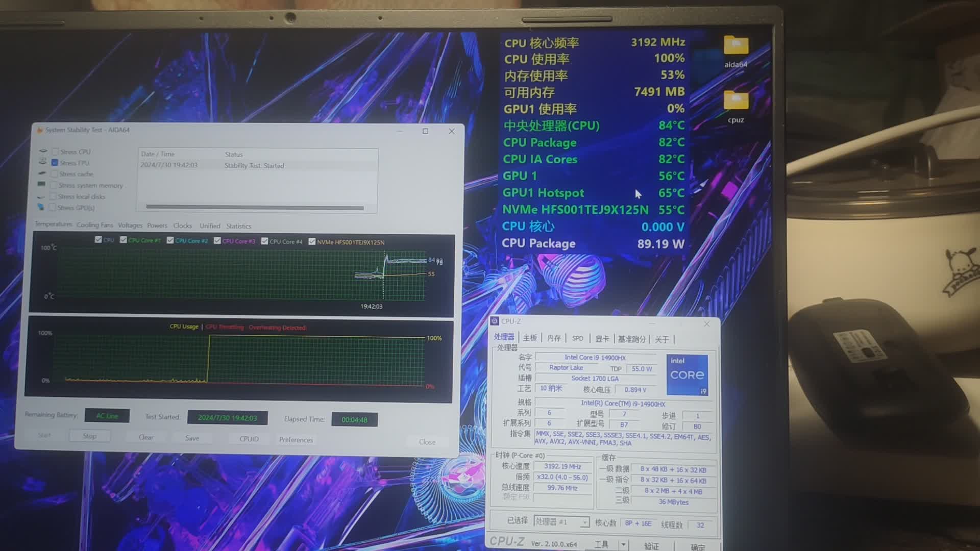Click the Intel Core i9 14900HX name field
The height and width of the screenshot is (551, 980).
tap(595, 358)
